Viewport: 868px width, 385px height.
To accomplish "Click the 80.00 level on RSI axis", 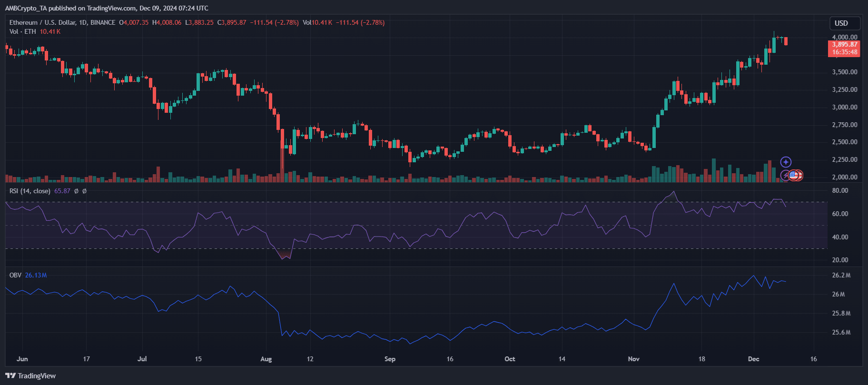I will pyautogui.click(x=840, y=190).
